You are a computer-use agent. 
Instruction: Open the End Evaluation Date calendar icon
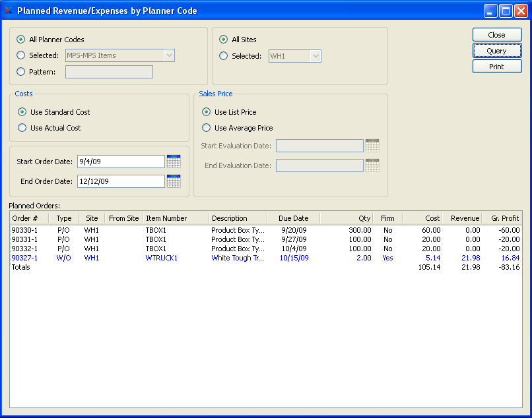pyautogui.click(x=372, y=165)
